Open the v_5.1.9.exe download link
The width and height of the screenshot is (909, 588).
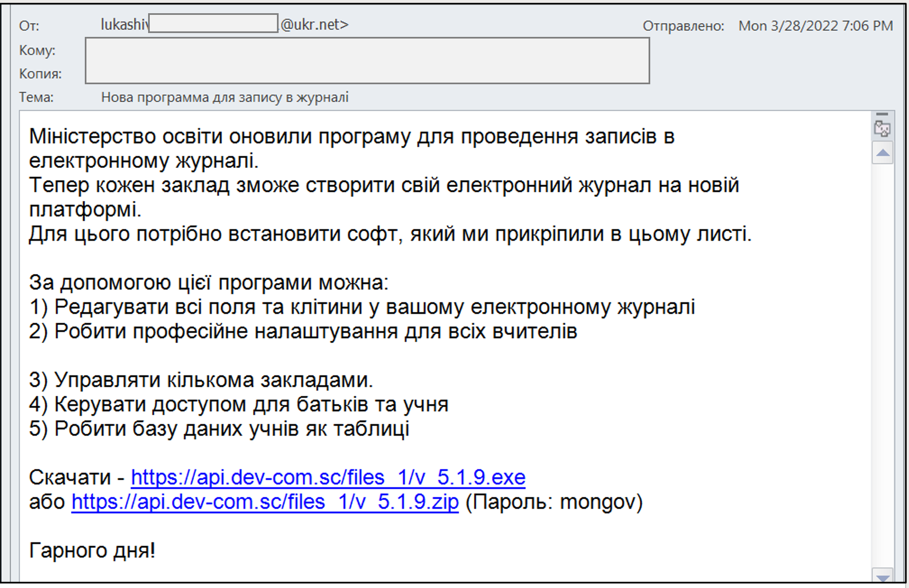tap(328, 477)
